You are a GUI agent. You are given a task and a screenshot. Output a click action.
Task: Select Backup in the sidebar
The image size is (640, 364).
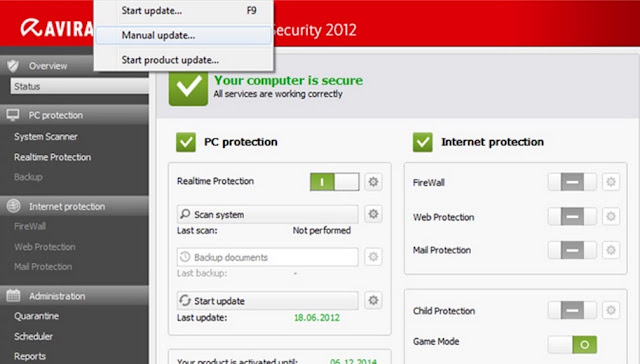point(28,177)
